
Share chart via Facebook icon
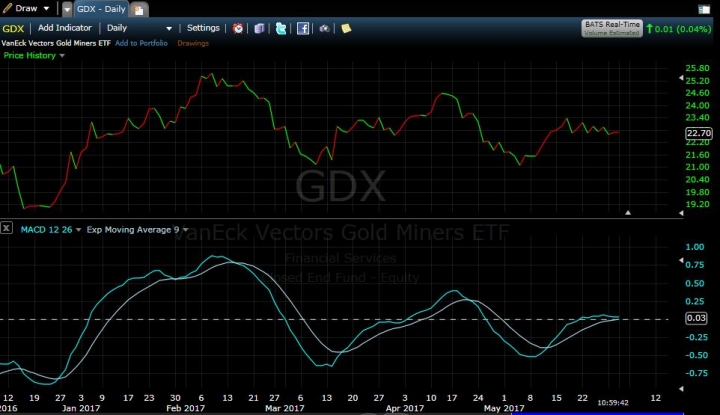point(303,28)
